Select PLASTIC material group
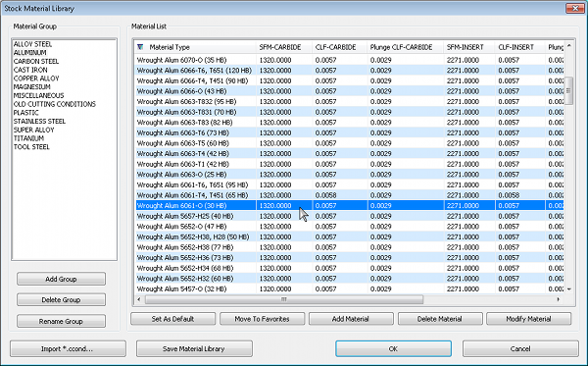Viewport: 588px width, 366px height. (x=25, y=113)
